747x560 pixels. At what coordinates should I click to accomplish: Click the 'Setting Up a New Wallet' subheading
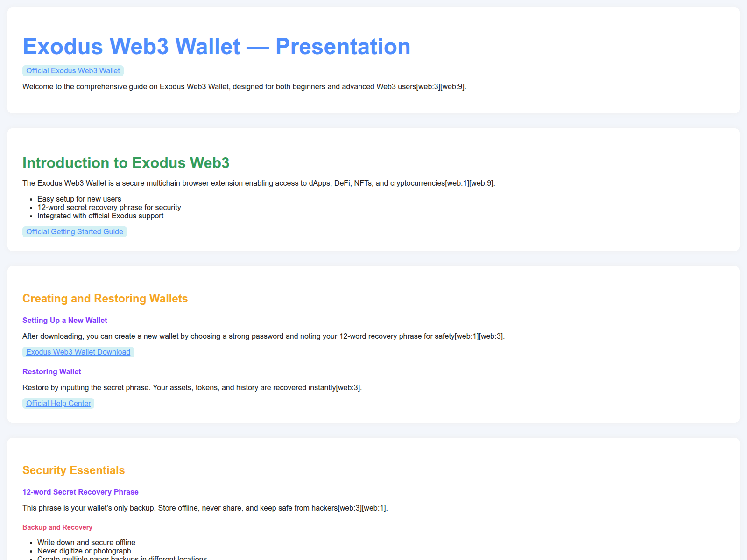(x=65, y=320)
